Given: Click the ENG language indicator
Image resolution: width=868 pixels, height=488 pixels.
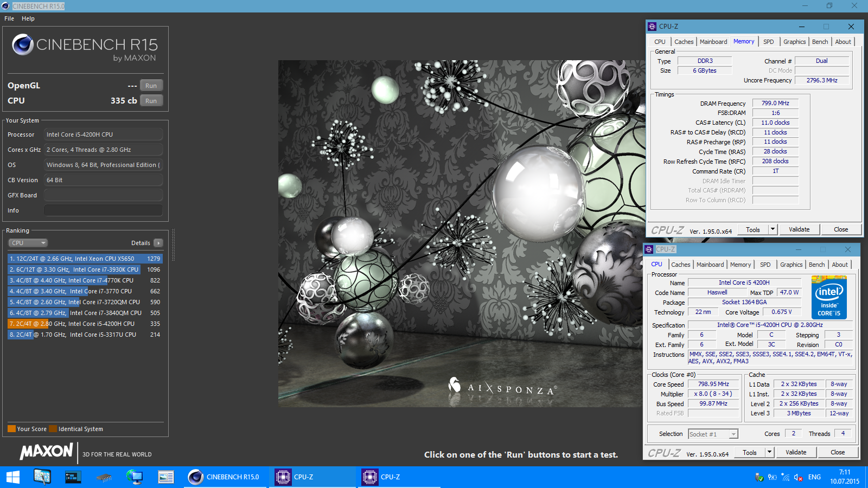Looking at the screenshot, I should [x=814, y=477].
